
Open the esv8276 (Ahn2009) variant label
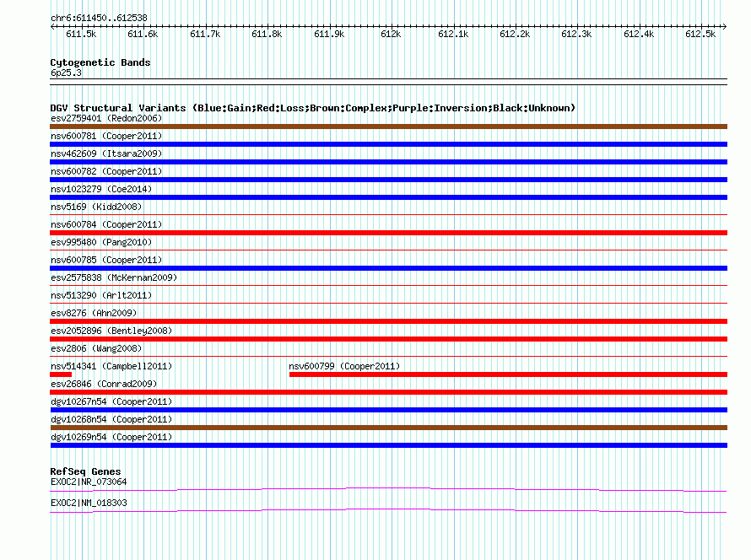coord(94,313)
